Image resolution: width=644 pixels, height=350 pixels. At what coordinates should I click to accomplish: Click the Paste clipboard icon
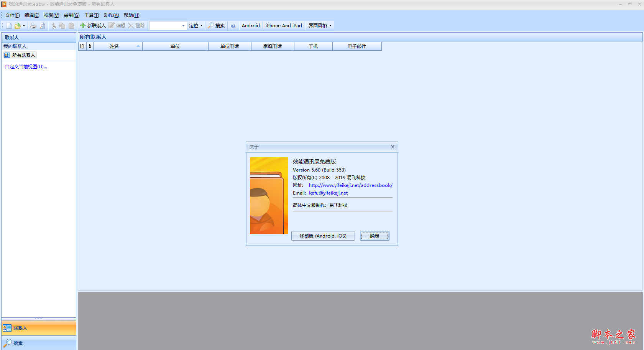[71, 26]
